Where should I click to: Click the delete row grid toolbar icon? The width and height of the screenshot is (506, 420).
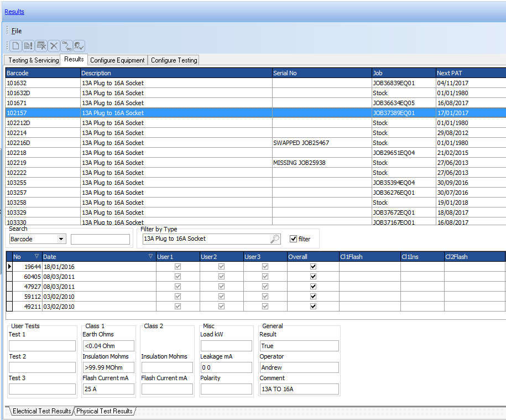point(41,46)
